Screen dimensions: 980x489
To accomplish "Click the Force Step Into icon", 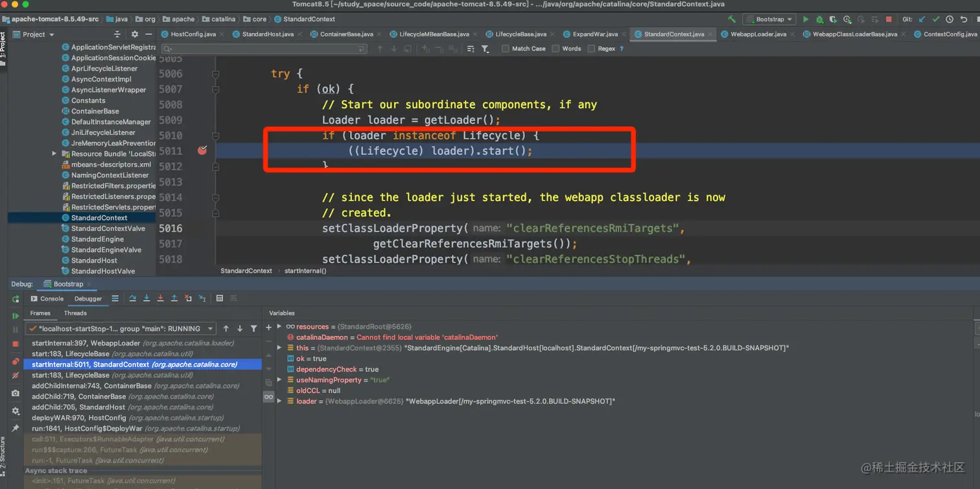I will 160,298.
